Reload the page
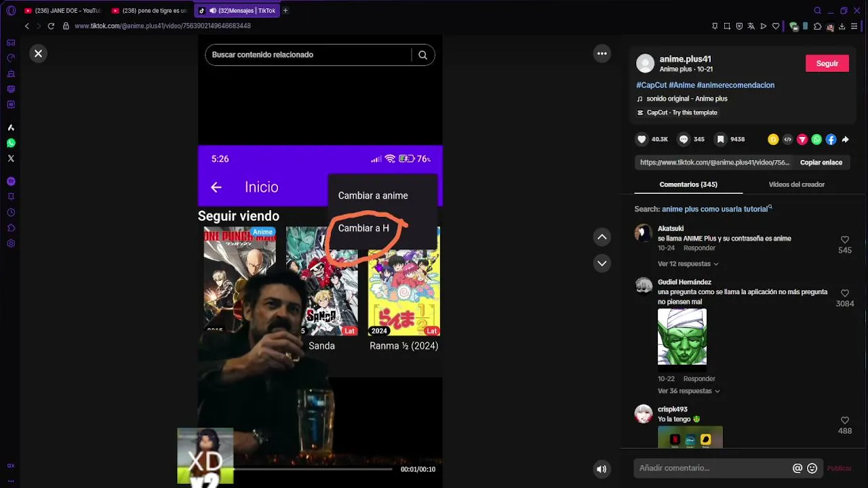The height and width of the screenshot is (488, 868). click(51, 26)
